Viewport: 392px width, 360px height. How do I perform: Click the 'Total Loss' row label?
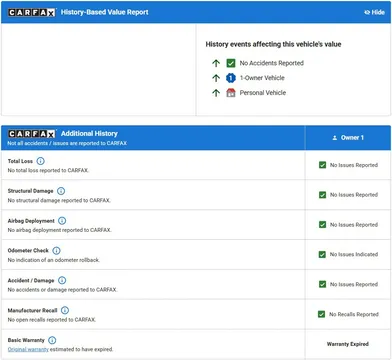click(20, 161)
